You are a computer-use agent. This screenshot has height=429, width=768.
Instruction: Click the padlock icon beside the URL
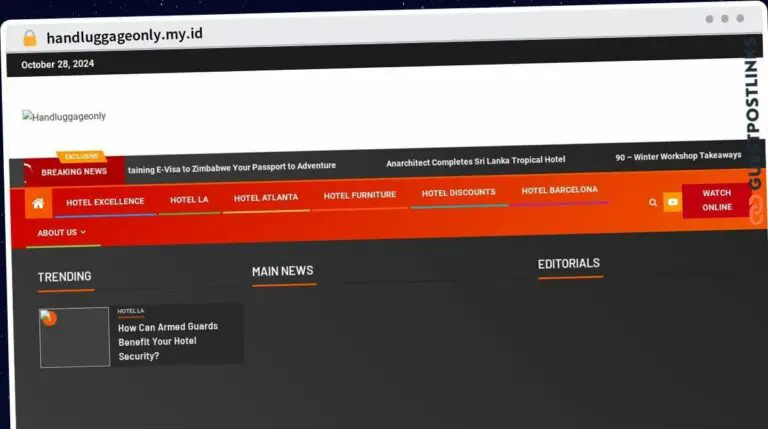pos(29,38)
